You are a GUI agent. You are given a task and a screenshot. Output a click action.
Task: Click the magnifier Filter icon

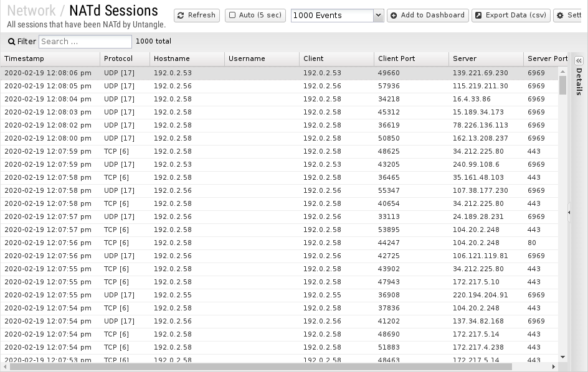(x=11, y=42)
